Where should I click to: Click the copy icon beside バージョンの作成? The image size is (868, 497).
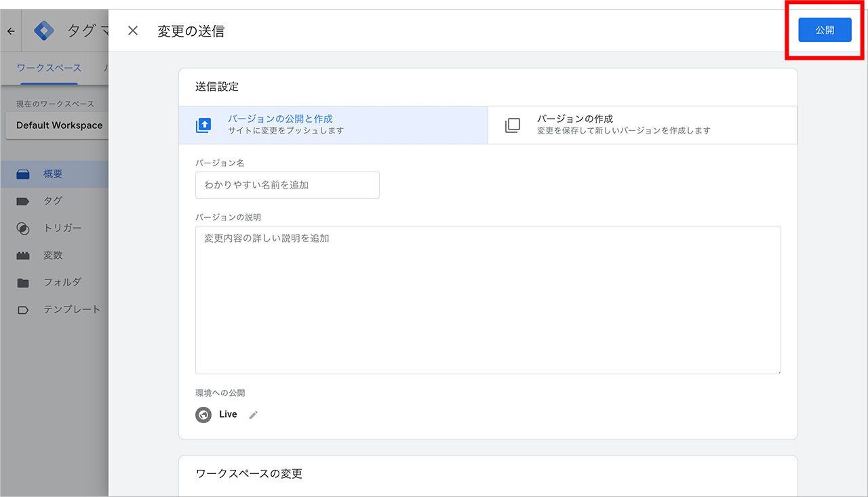click(x=512, y=125)
